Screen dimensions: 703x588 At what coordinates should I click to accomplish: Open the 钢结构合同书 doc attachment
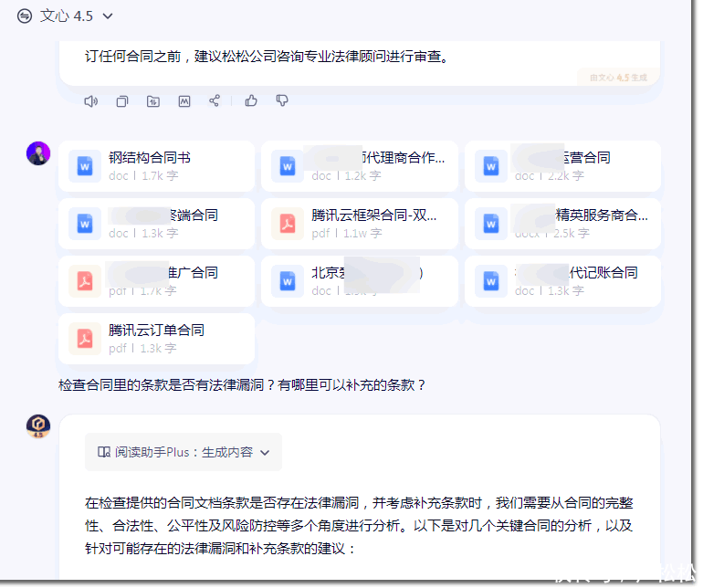point(156,166)
